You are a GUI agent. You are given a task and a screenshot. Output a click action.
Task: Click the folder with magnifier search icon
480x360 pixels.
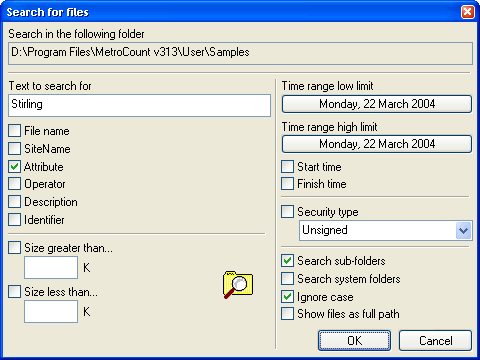pyautogui.click(x=238, y=284)
